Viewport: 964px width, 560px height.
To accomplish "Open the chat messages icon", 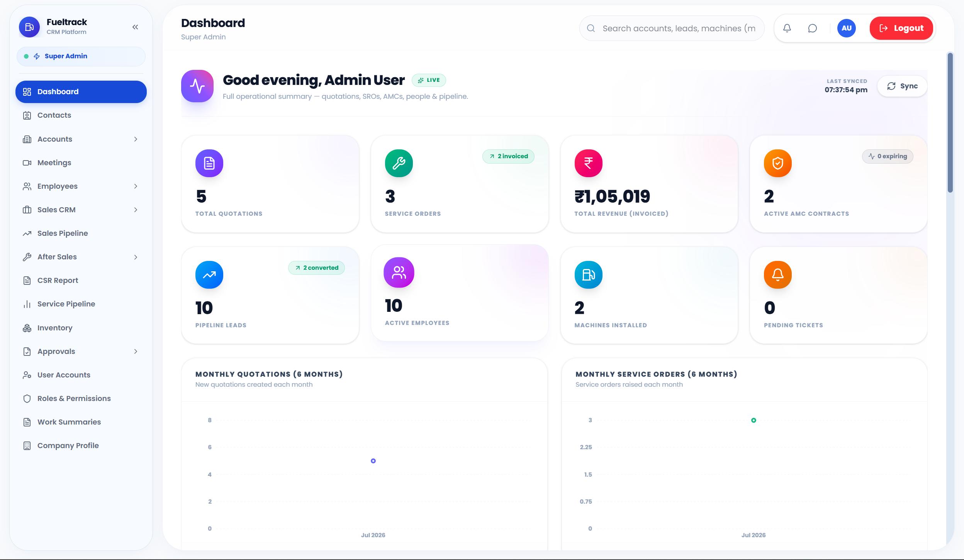I will point(813,28).
